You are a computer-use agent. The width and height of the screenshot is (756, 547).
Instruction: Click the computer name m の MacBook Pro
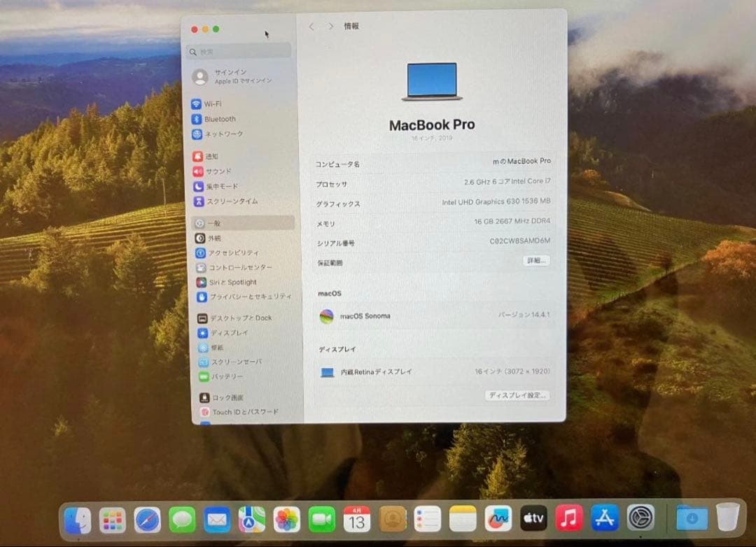(x=521, y=161)
